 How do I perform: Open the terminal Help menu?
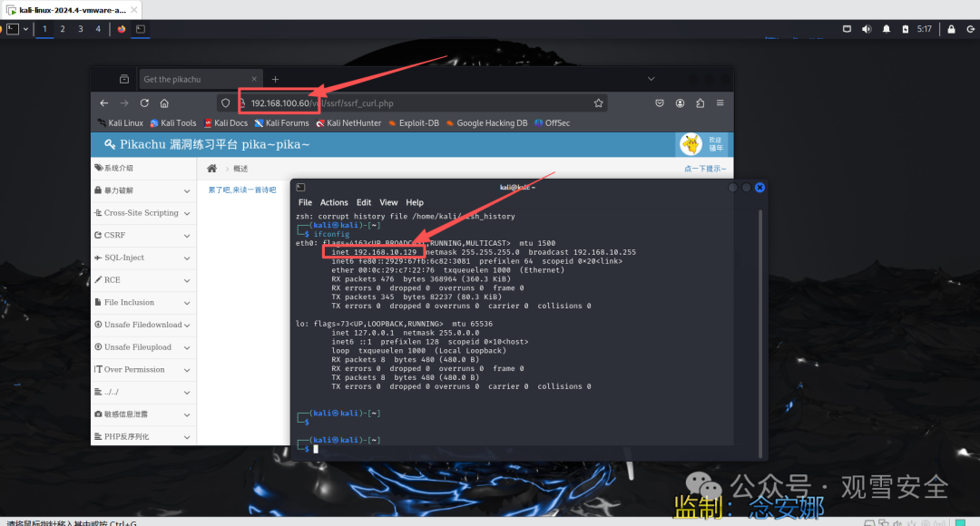click(x=415, y=202)
